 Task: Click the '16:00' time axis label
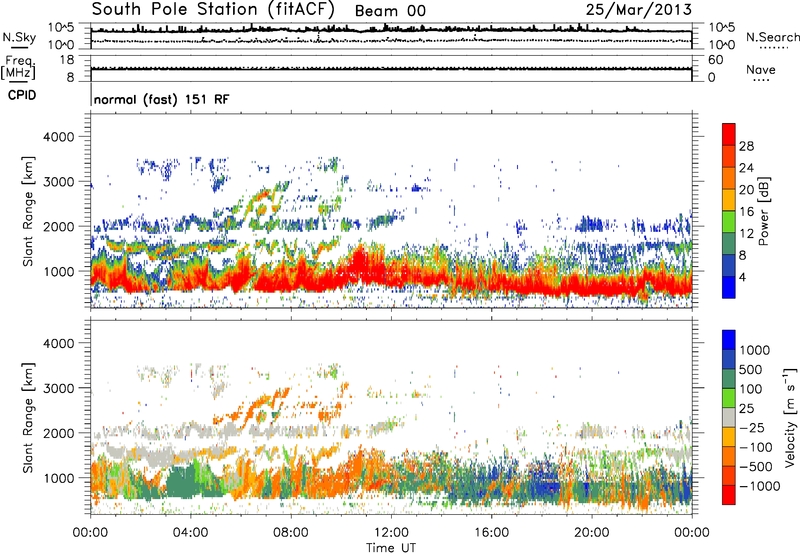[491, 532]
